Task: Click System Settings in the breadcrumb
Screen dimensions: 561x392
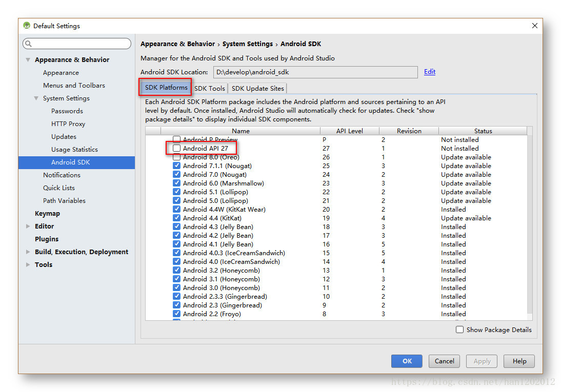Action: (248, 44)
